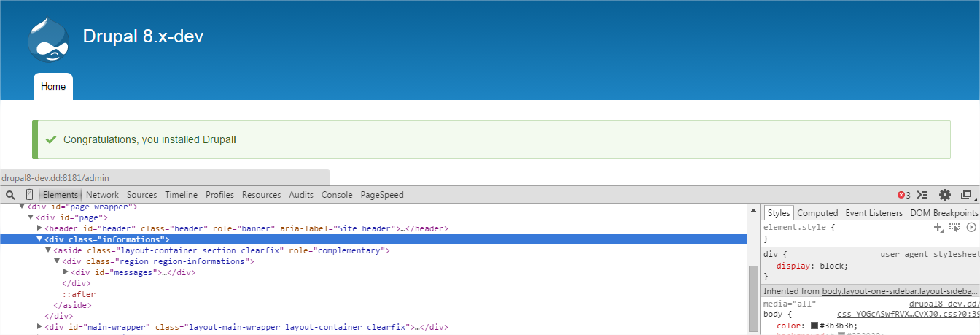Collapse the div class="informations" node
Viewport: 980px width, 335px height.
click(x=40, y=239)
